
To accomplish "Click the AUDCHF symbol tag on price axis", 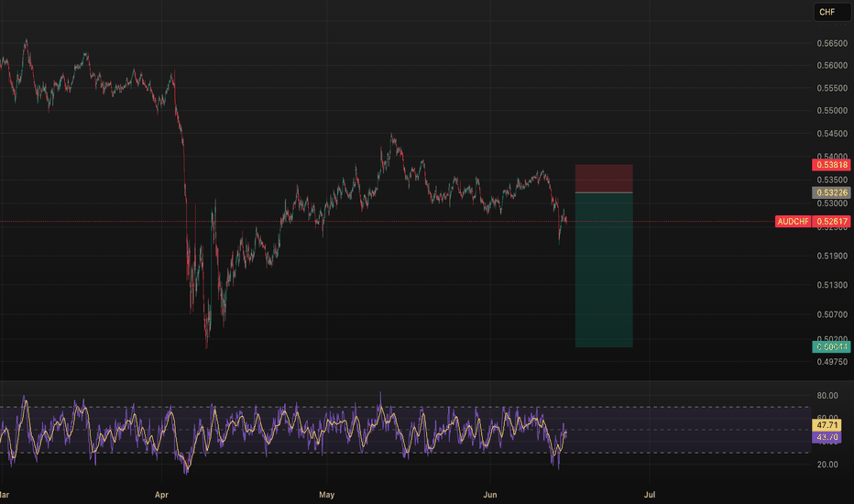I will point(793,221).
